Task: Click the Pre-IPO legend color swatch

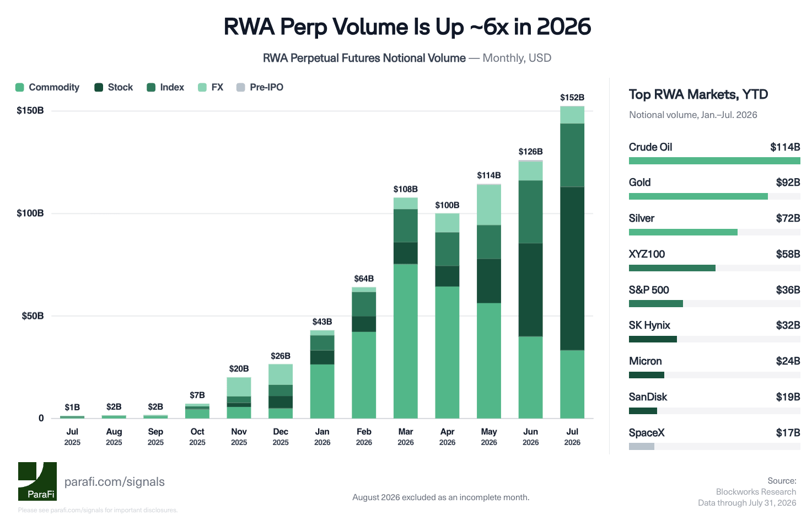Action: pos(240,87)
